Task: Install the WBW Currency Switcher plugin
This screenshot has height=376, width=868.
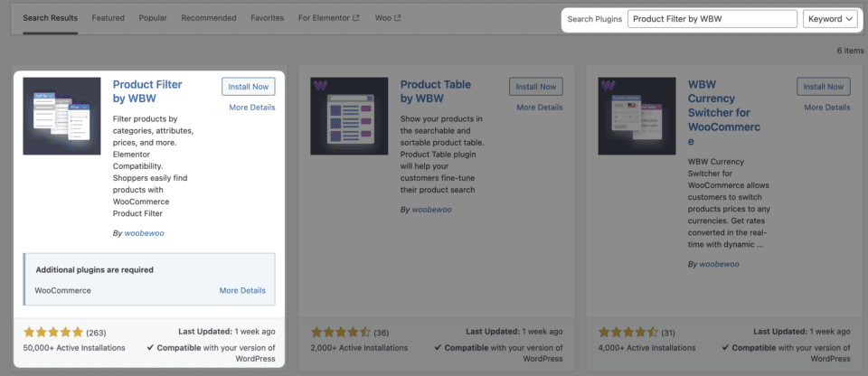Action: 824,87
